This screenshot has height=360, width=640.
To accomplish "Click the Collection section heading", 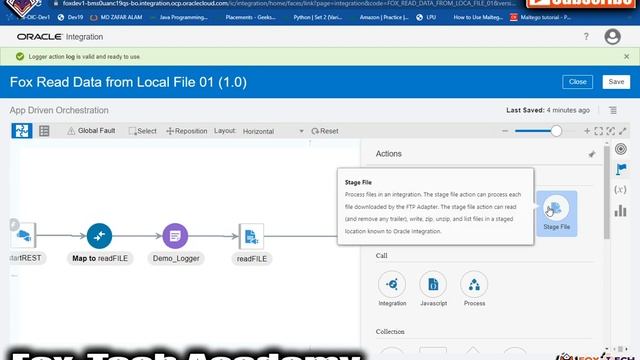I will 390,332.
